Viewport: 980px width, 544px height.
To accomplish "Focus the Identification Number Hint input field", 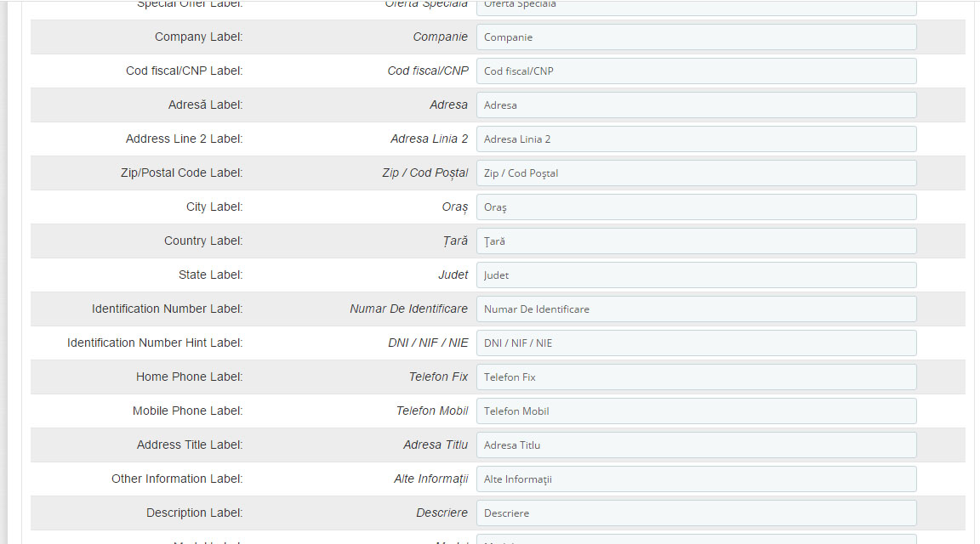I will (x=696, y=343).
